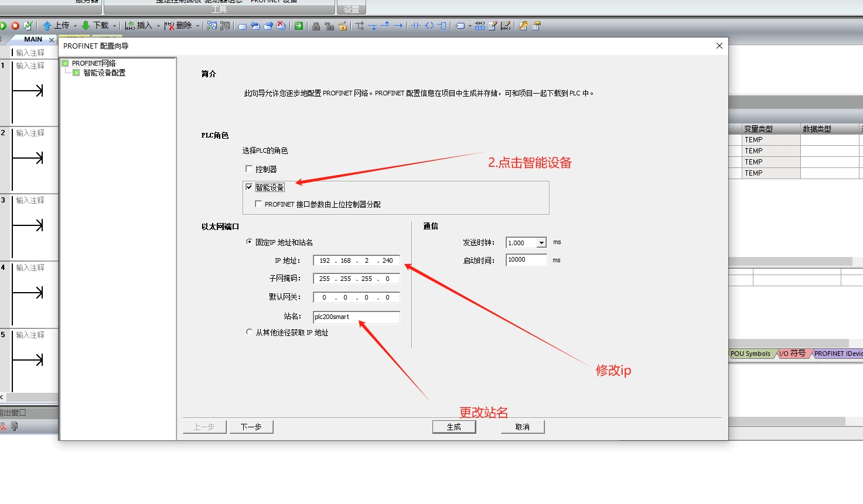
Task: Select 从其他途径获取 IP 地址 radio button
Action: pos(249,332)
